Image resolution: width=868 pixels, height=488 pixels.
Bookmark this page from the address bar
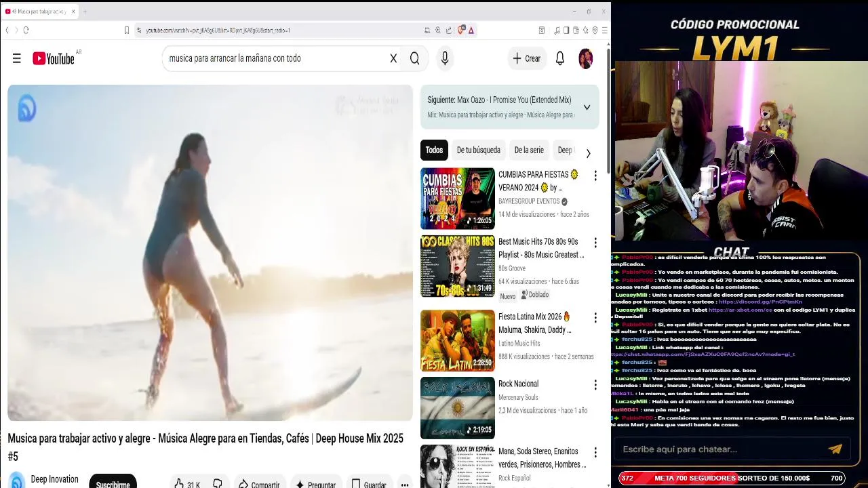126,30
